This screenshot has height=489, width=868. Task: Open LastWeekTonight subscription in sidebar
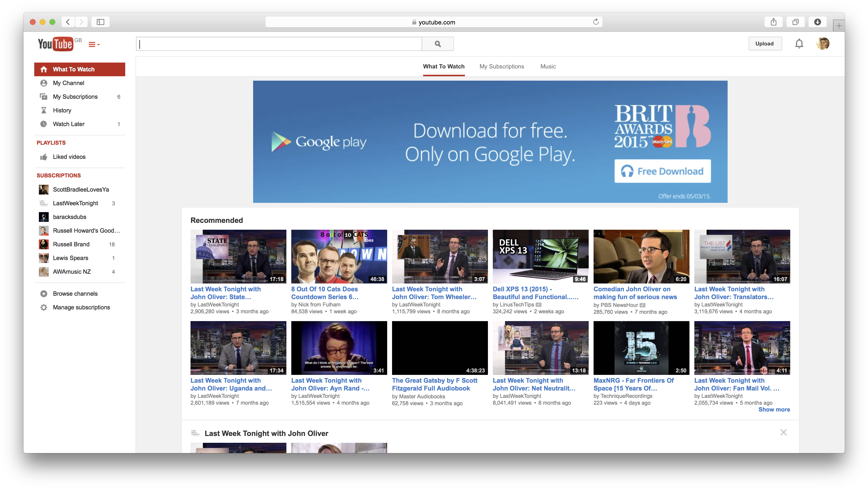coord(79,203)
